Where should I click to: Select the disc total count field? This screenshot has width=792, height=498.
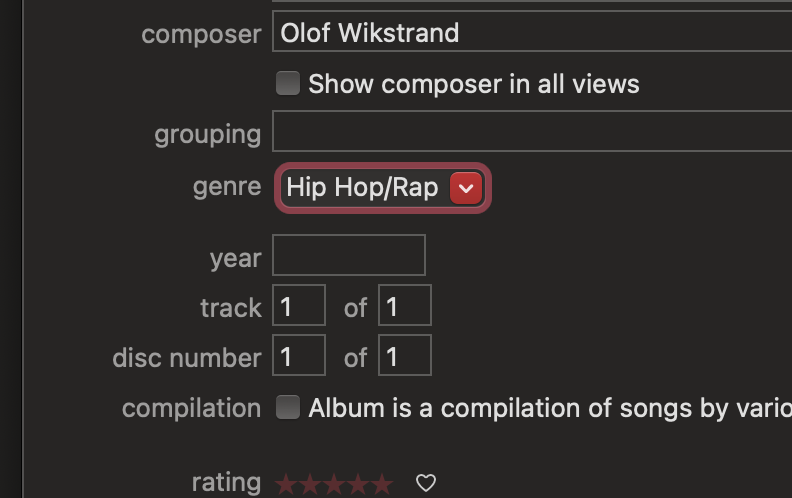[405, 355]
